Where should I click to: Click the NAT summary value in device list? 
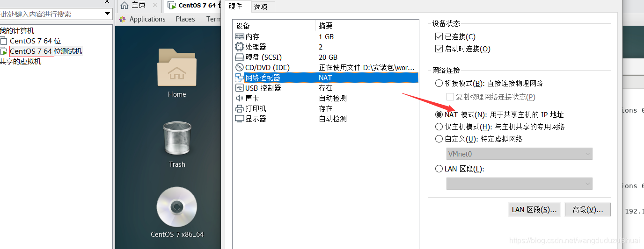pyautogui.click(x=325, y=78)
